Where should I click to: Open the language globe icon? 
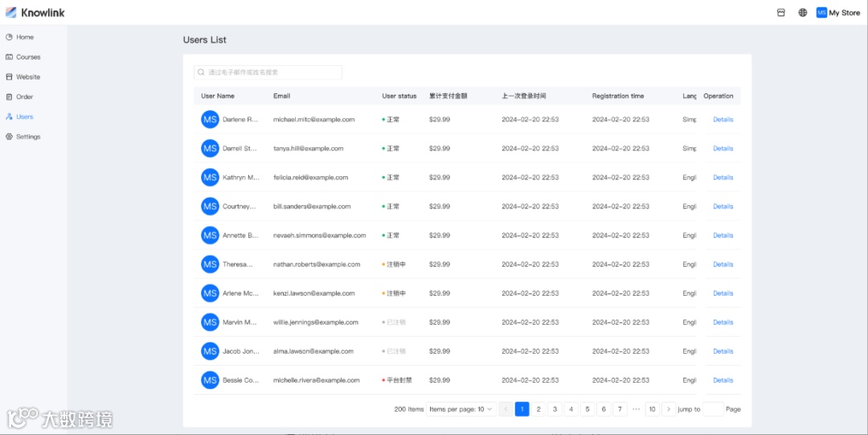pyautogui.click(x=803, y=13)
